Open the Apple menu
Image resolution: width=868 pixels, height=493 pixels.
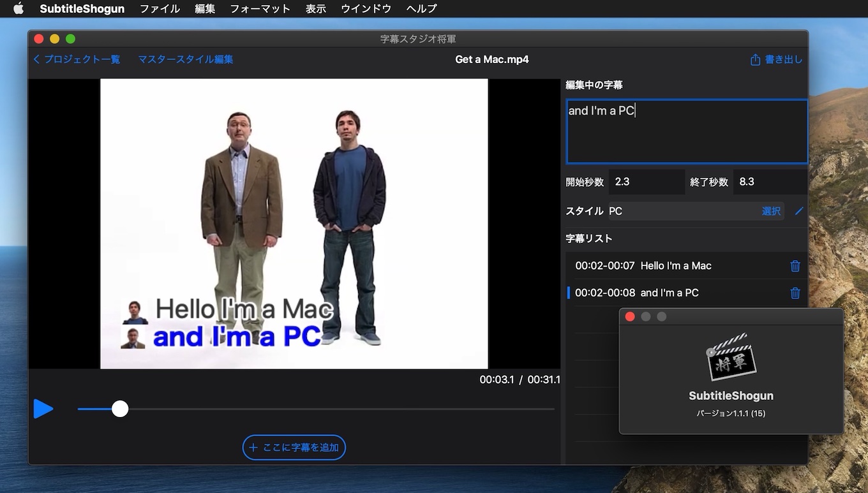click(x=19, y=8)
